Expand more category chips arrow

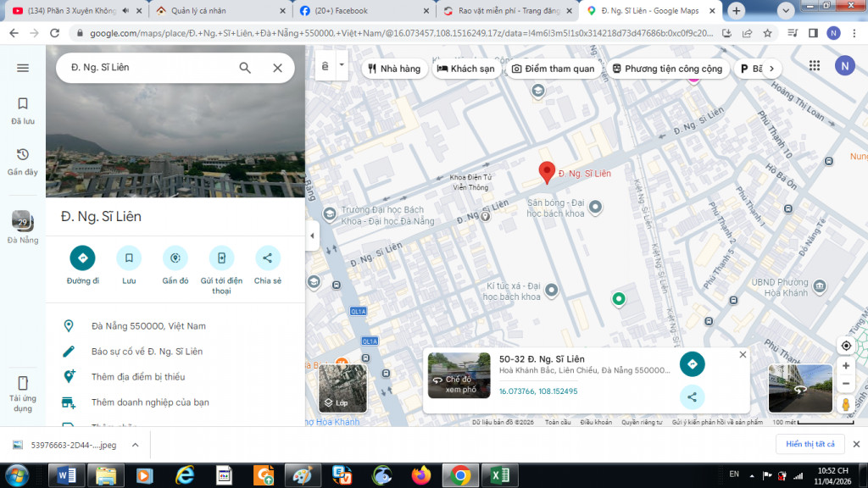[771, 69]
